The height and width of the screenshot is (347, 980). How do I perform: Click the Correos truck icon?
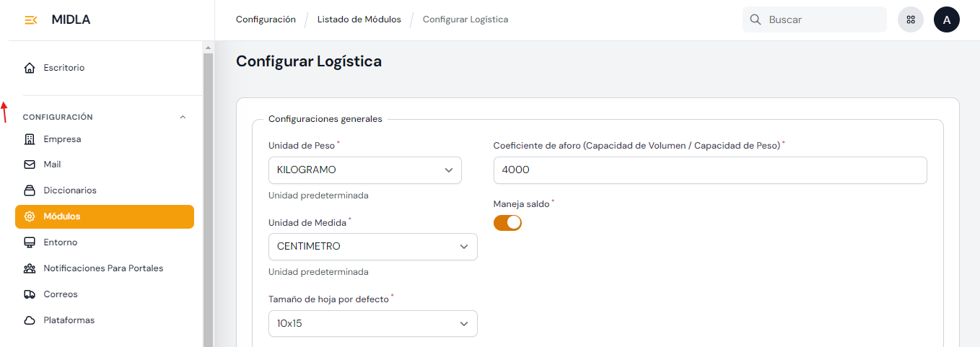30,294
